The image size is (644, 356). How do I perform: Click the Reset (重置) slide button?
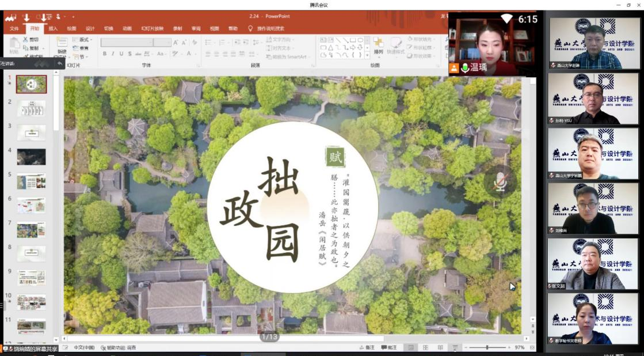pyautogui.click(x=81, y=48)
